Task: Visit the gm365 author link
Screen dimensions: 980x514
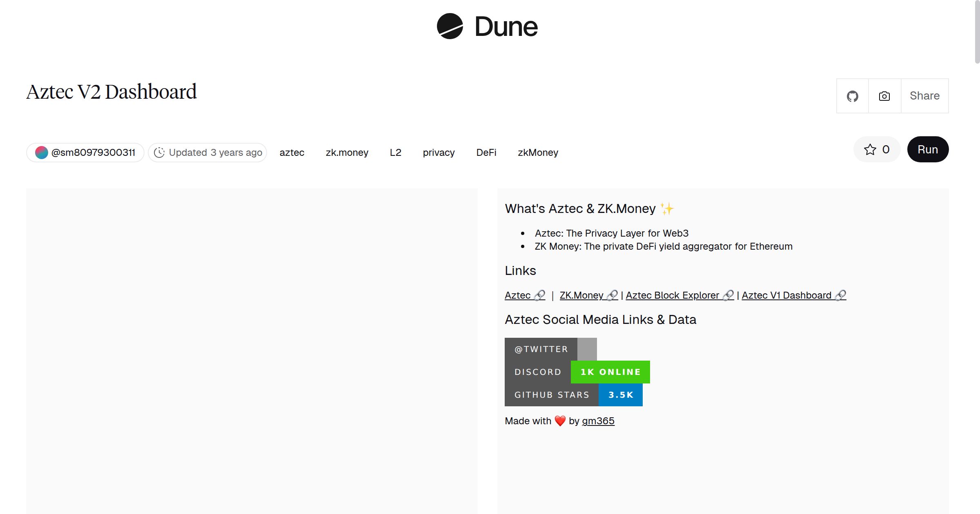Action: tap(598, 421)
